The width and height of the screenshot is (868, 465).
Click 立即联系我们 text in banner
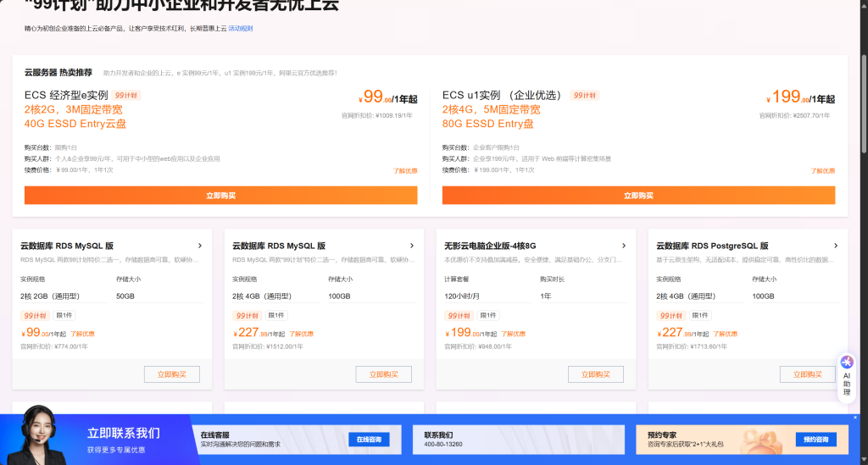pyautogui.click(x=124, y=433)
